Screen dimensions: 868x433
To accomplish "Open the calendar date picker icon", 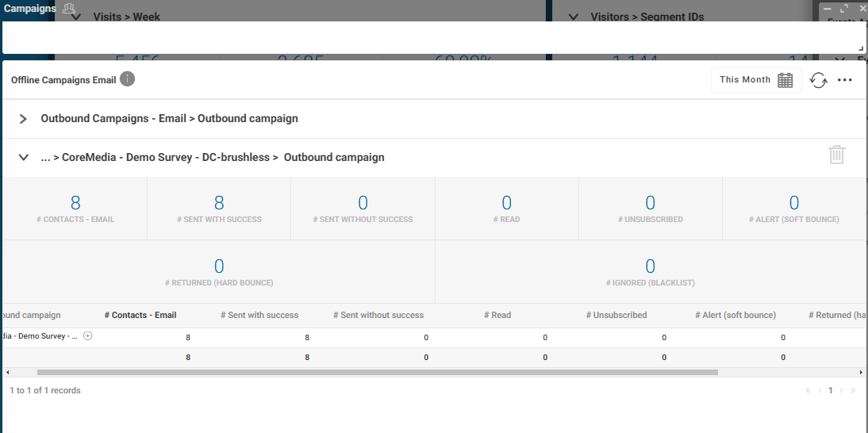I will [785, 80].
